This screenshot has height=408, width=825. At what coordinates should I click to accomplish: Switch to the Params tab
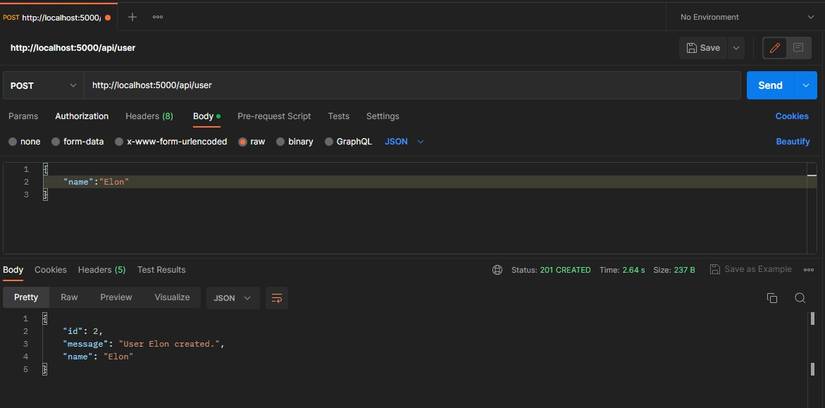(x=23, y=116)
